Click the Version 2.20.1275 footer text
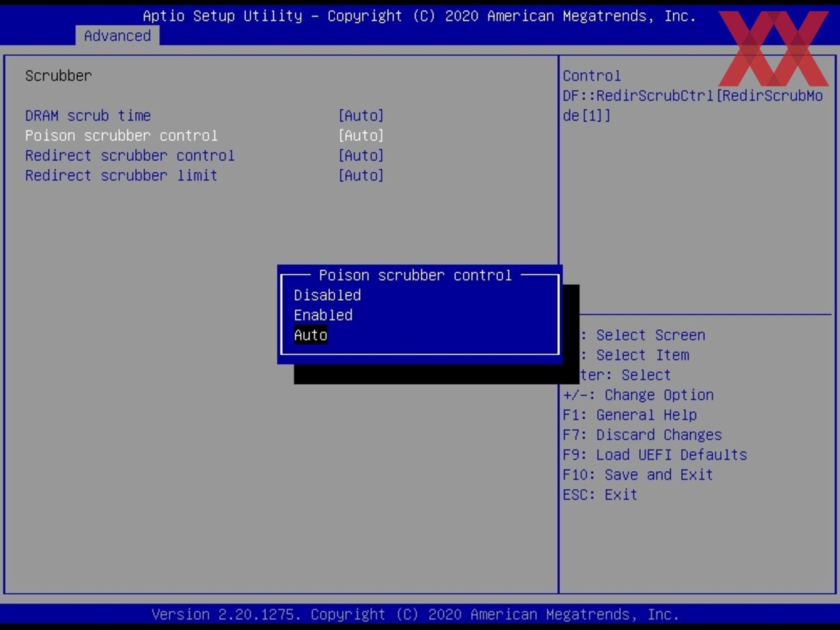Viewport: 840px width, 630px height. 416,614
